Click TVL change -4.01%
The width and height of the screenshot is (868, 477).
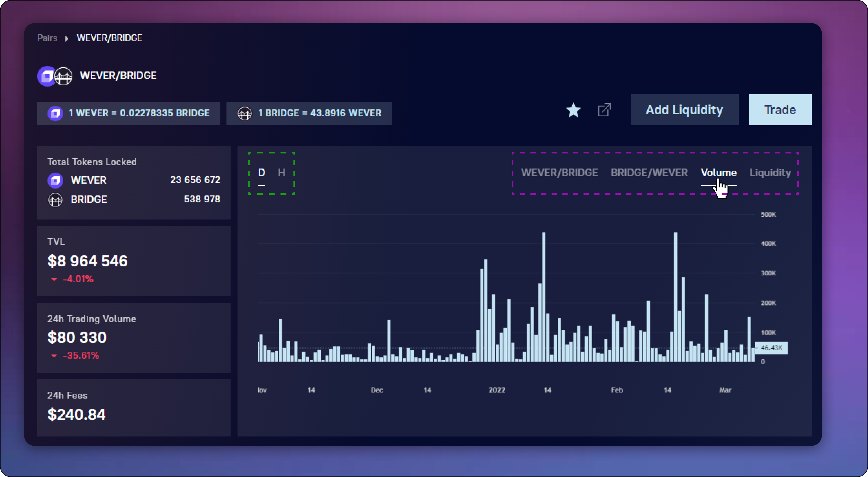[x=78, y=279]
